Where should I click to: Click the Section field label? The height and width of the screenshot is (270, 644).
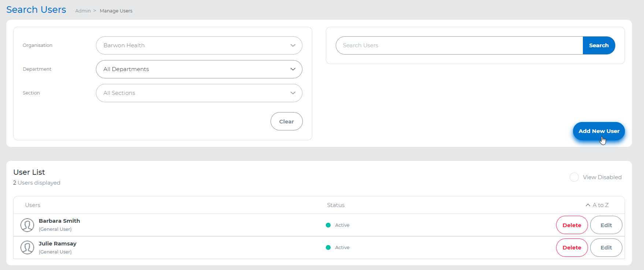point(31,93)
